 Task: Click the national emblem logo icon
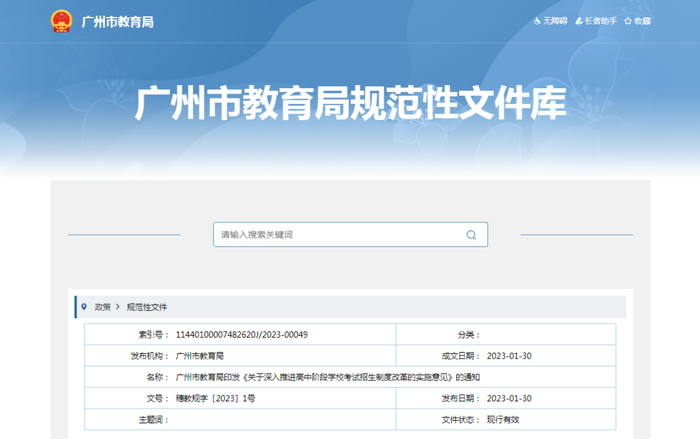tap(61, 21)
